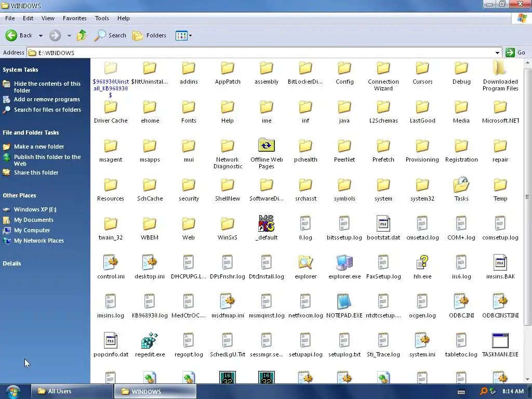Select the _default MS-DOS shortcut icon

click(x=267, y=223)
